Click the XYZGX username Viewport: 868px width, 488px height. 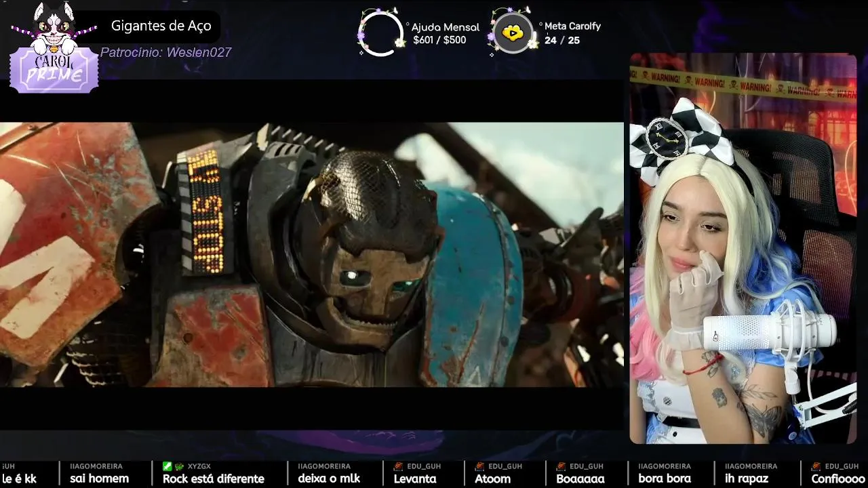(x=199, y=466)
